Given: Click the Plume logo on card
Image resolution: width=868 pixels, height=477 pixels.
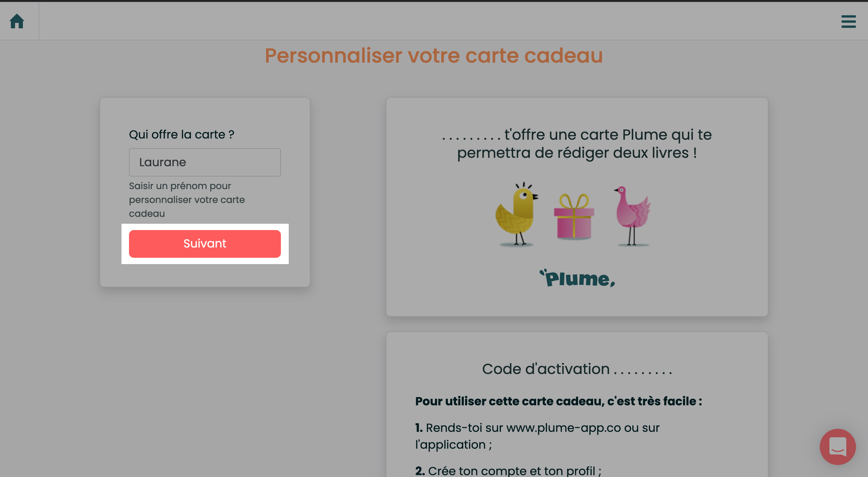Looking at the screenshot, I should click(577, 278).
